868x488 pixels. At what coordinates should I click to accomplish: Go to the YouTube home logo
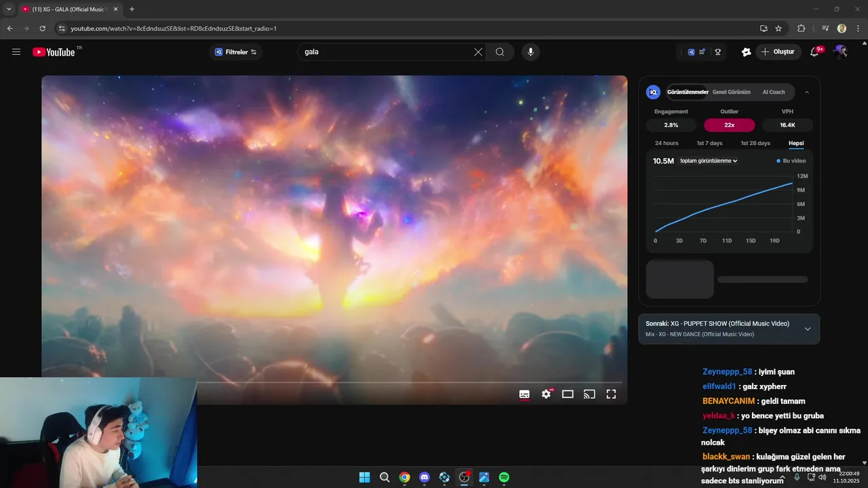coord(54,52)
